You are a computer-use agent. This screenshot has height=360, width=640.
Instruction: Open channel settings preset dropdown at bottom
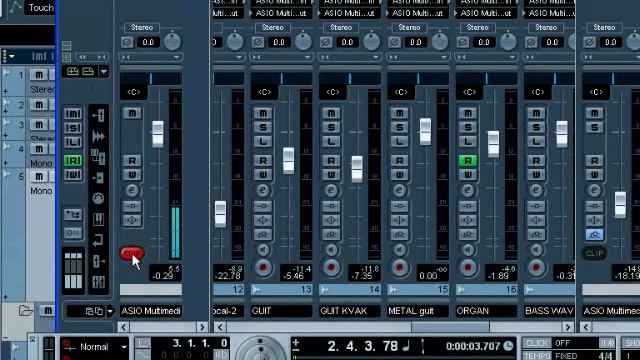click(x=110, y=311)
